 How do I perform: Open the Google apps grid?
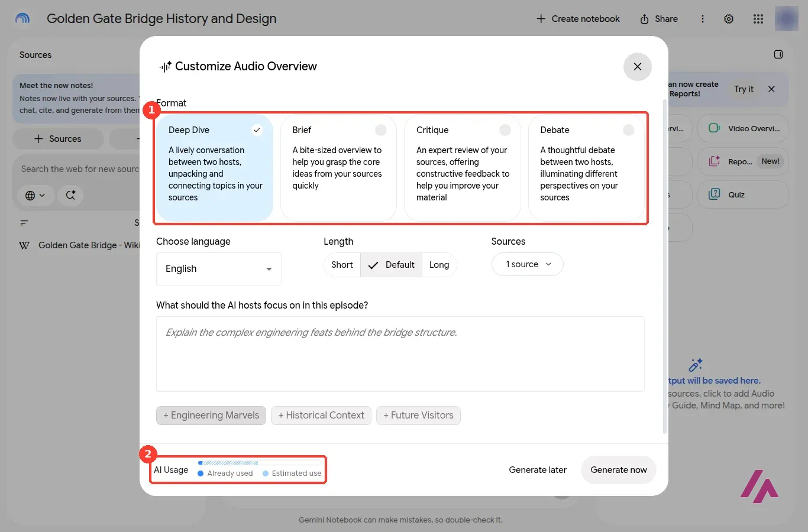[758, 19]
